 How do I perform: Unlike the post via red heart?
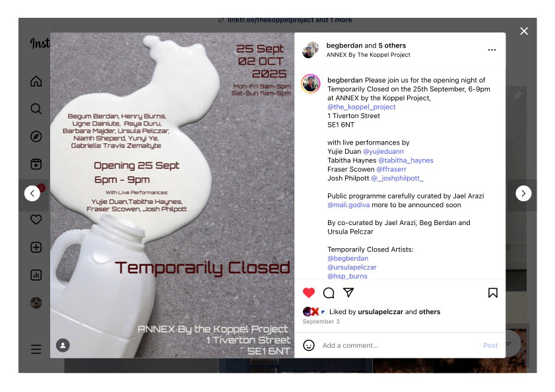(x=309, y=293)
